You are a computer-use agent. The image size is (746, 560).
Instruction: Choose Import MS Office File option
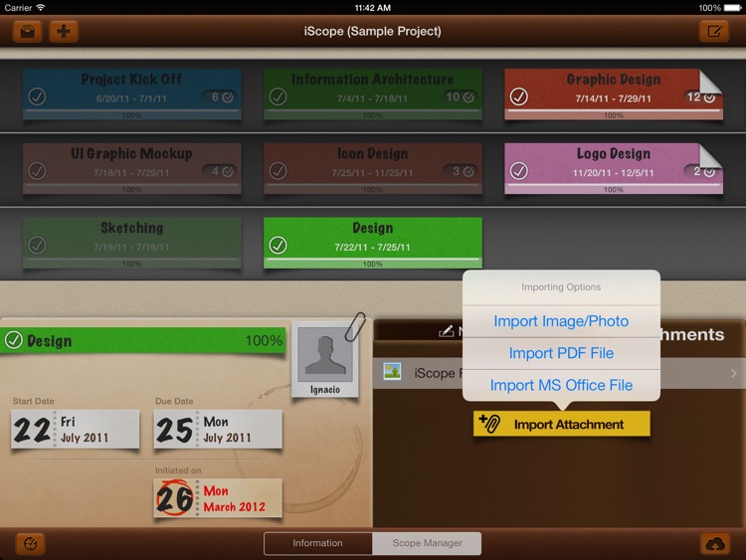(x=561, y=385)
